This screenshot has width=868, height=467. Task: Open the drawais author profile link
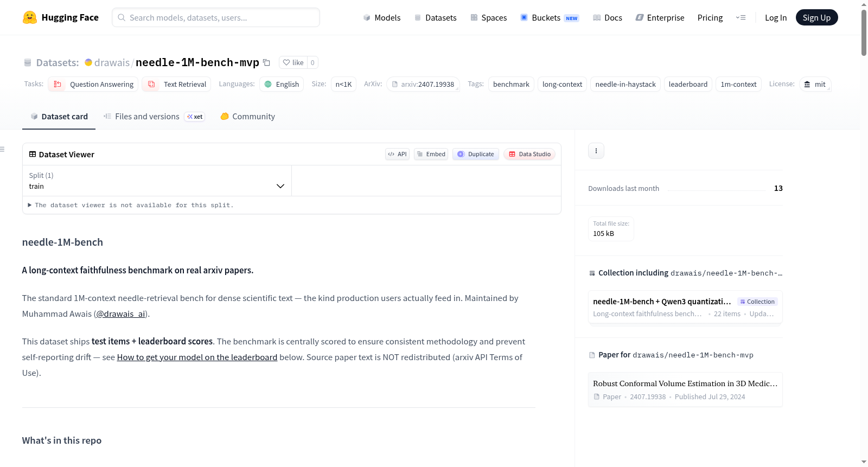click(112, 62)
